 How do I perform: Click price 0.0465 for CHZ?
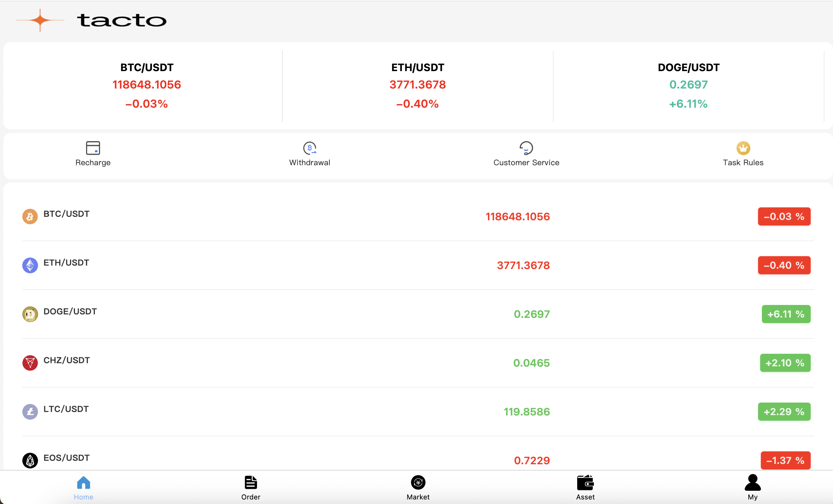pos(532,363)
